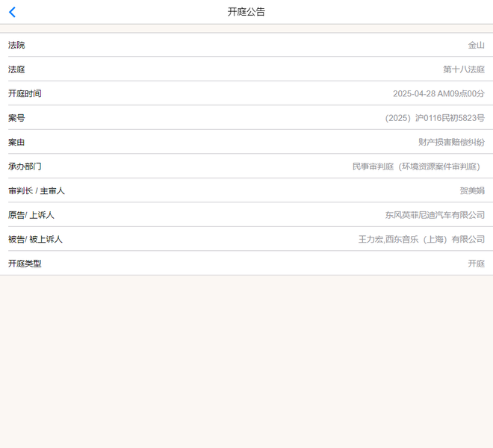Select the 开庭时间 label
Screen dimensions: 493x448
click(x=25, y=93)
